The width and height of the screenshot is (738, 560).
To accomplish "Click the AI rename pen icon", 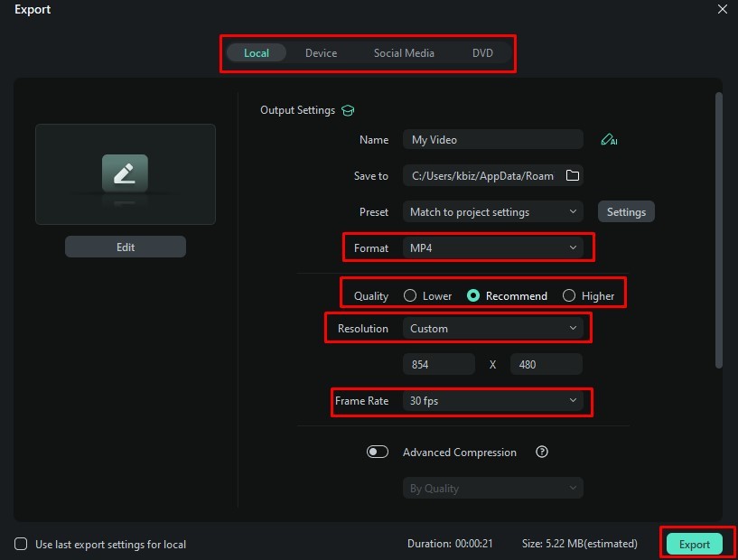I will click(609, 140).
